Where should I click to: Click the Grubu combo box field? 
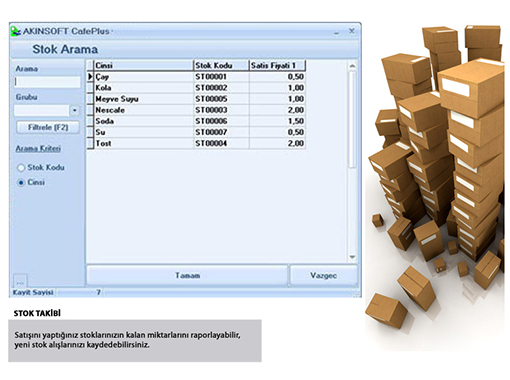[41, 110]
